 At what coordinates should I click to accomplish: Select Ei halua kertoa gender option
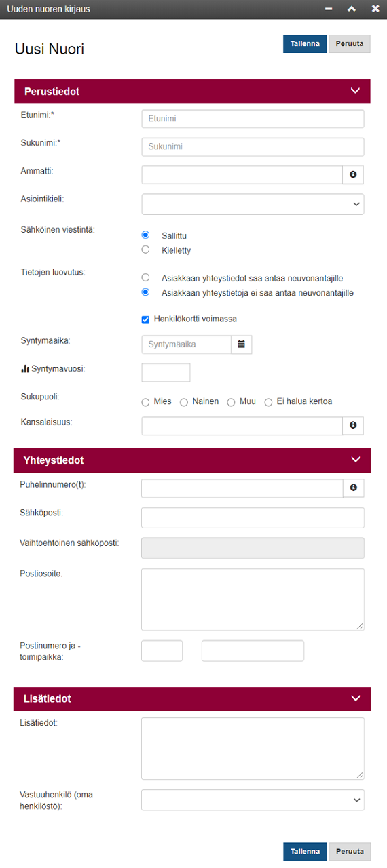click(268, 402)
